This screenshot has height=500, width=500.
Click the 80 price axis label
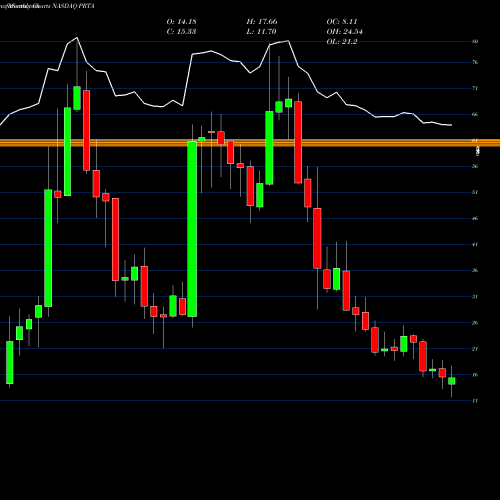tap(475, 42)
